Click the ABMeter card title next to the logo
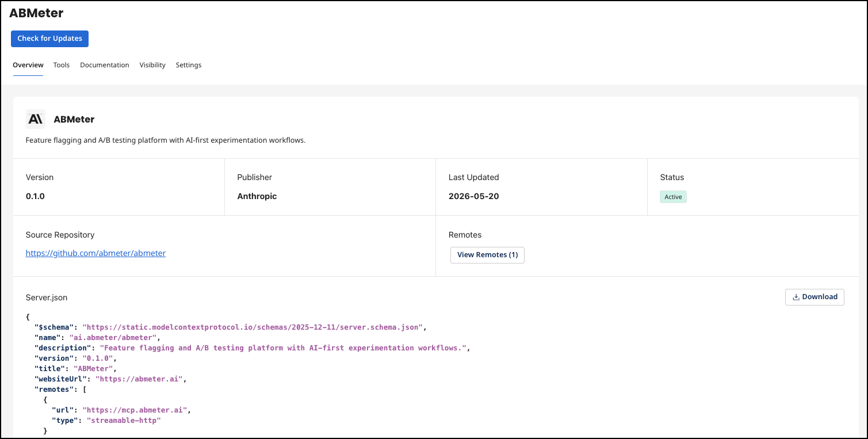868x439 pixels. coord(74,120)
